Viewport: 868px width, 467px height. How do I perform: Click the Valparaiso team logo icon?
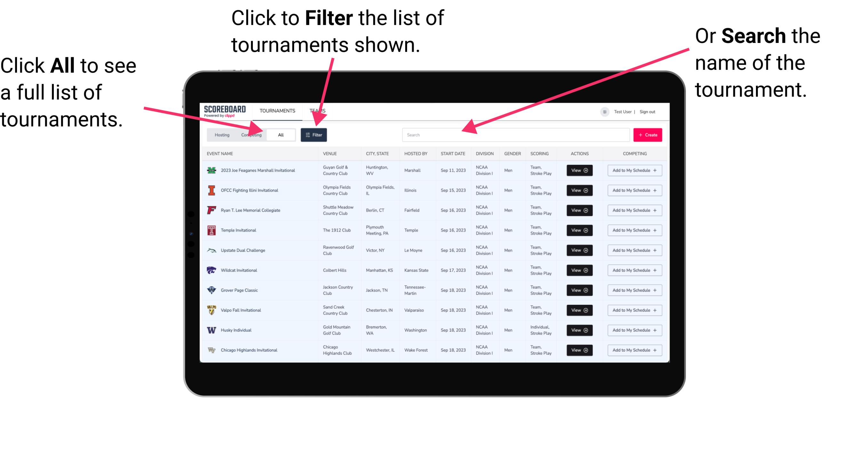[210, 310]
